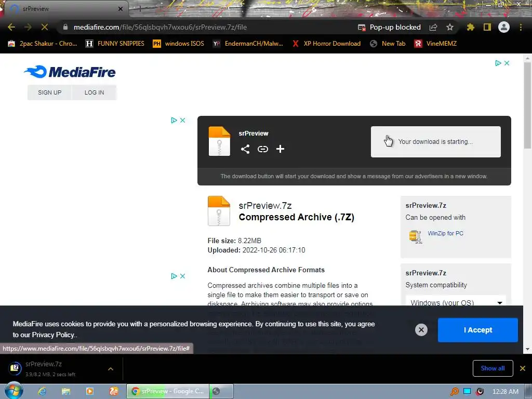Screen dimensions: 532x399
Task: Open the FUNNY SNIPPIES bookmark
Action: tap(115, 44)
